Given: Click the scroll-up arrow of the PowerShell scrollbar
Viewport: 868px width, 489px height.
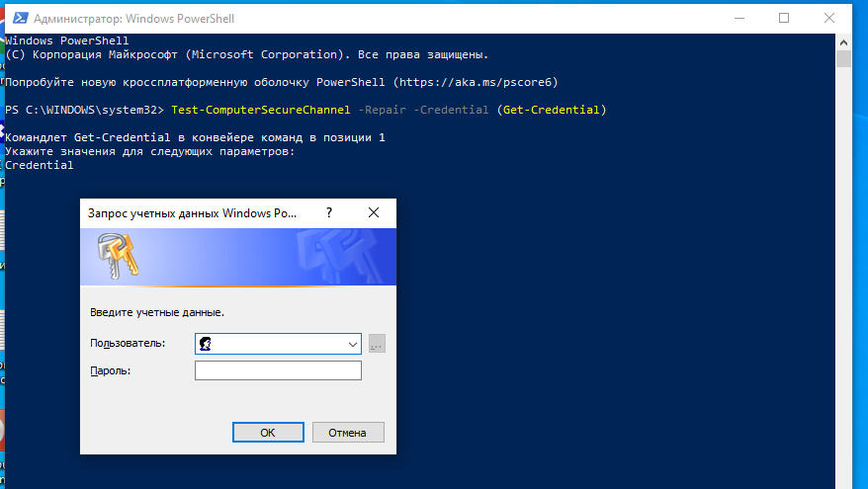Looking at the screenshot, I should point(843,42).
